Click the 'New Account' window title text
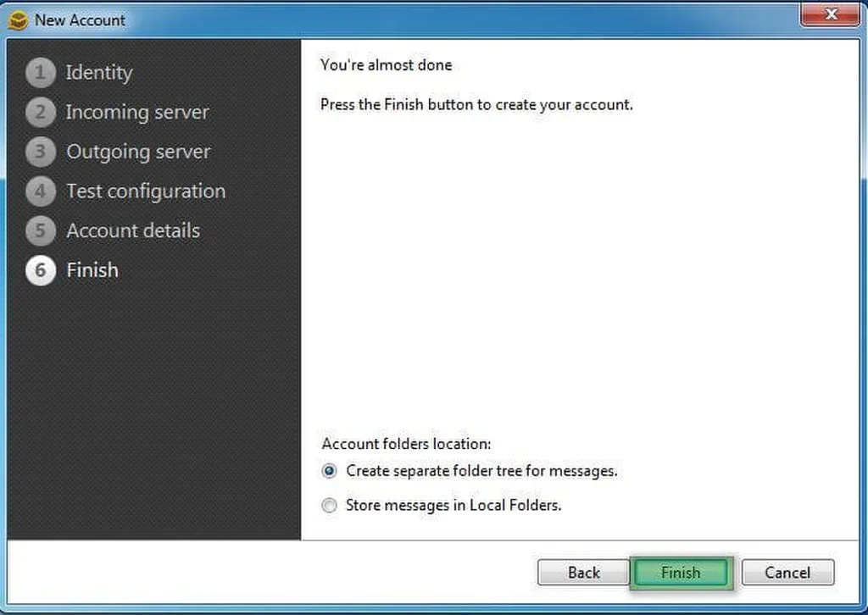The image size is (868, 615). pos(80,20)
